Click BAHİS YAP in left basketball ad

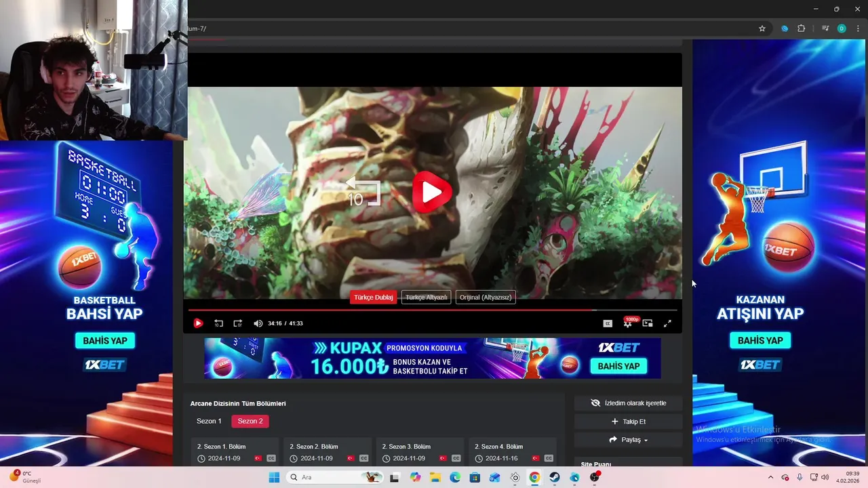tap(105, 340)
